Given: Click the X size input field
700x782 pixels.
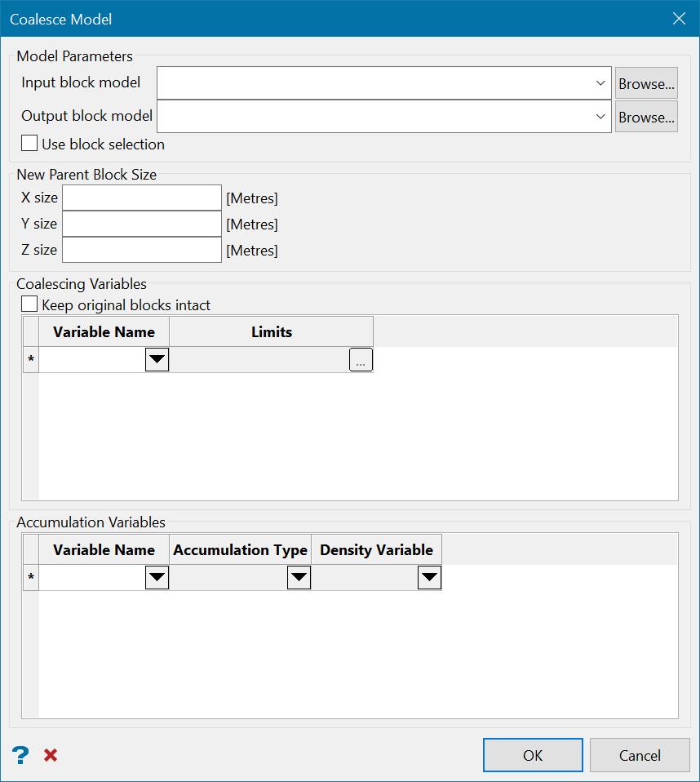Looking at the screenshot, I should pyautogui.click(x=142, y=198).
